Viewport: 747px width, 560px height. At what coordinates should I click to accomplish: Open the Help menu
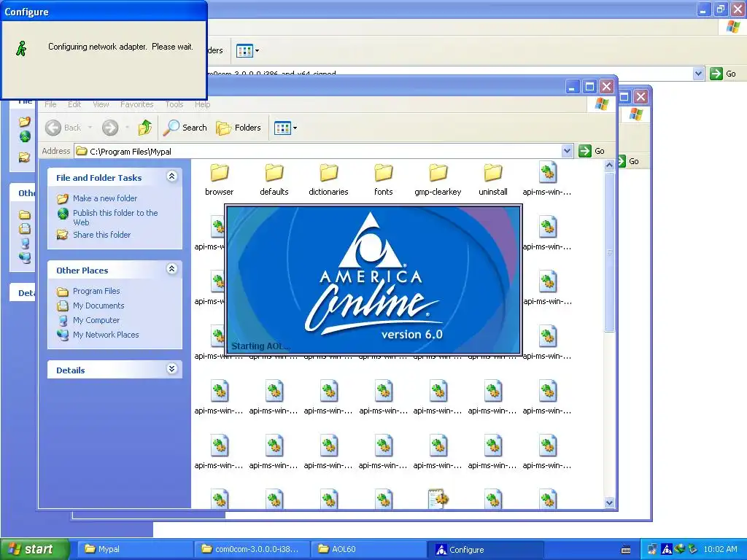202,104
